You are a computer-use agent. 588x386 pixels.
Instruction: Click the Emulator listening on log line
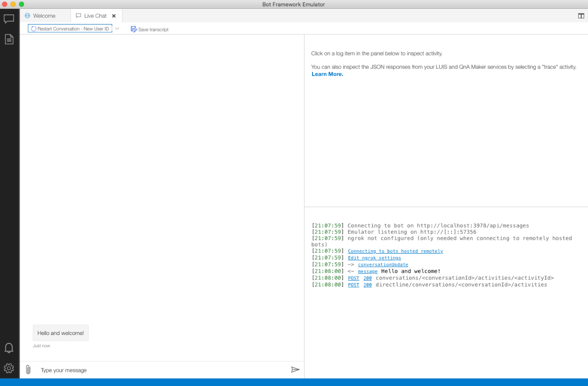coord(393,232)
